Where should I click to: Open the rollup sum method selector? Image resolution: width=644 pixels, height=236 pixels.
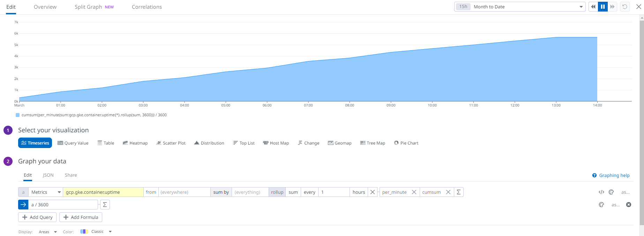click(x=293, y=192)
